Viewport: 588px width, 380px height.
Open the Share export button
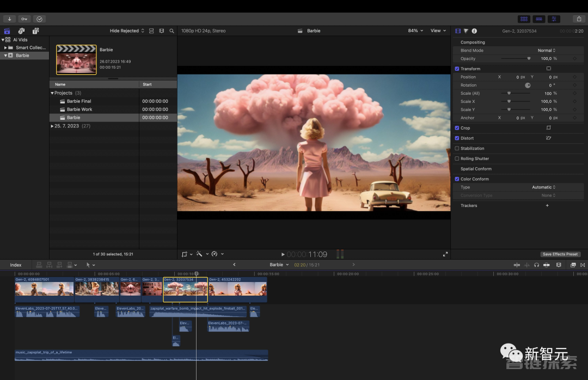tap(579, 19)
